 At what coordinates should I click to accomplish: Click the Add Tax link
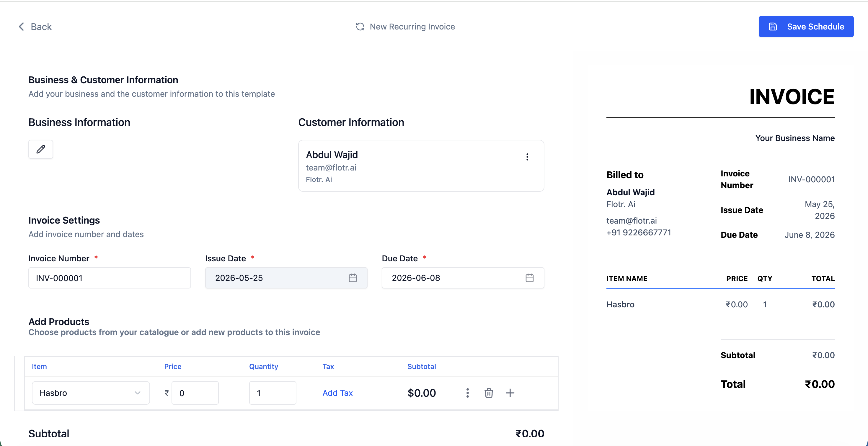[337, 393]
